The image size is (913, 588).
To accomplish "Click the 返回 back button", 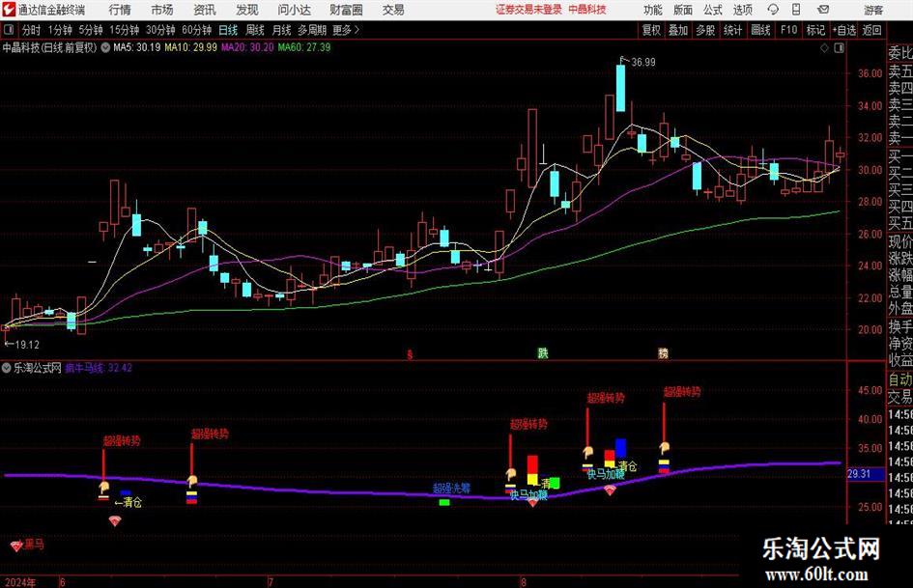I will click(x=871, y=30).
